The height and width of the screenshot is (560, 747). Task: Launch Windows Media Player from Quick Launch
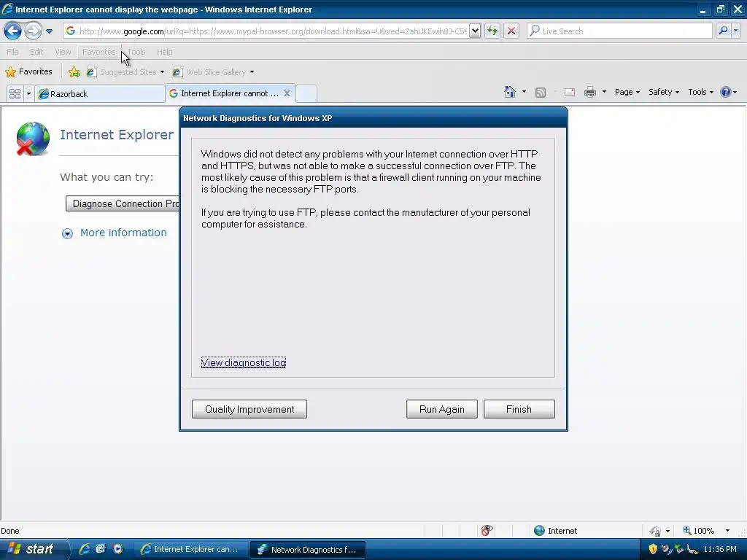117,549
